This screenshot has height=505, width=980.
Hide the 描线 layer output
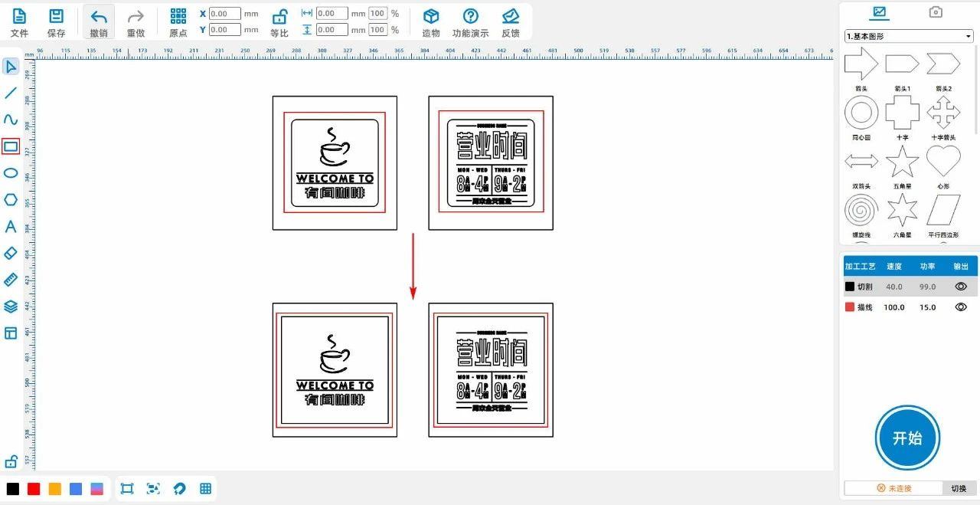click(x=961, y=307)
